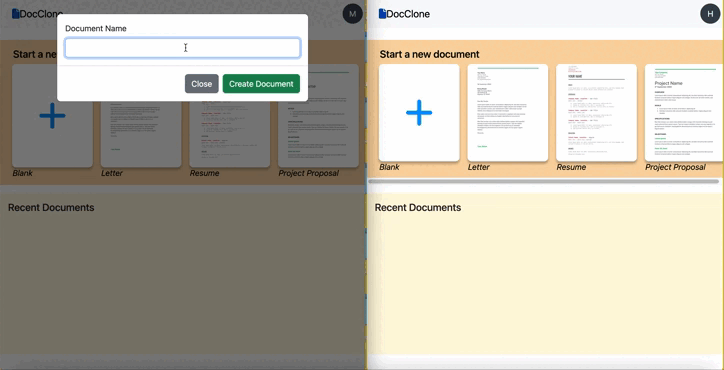Image resolution: width=724 pixels, height=370 pixels.
Task: Click the Close button in dialog
Action: tap(202, 84)
